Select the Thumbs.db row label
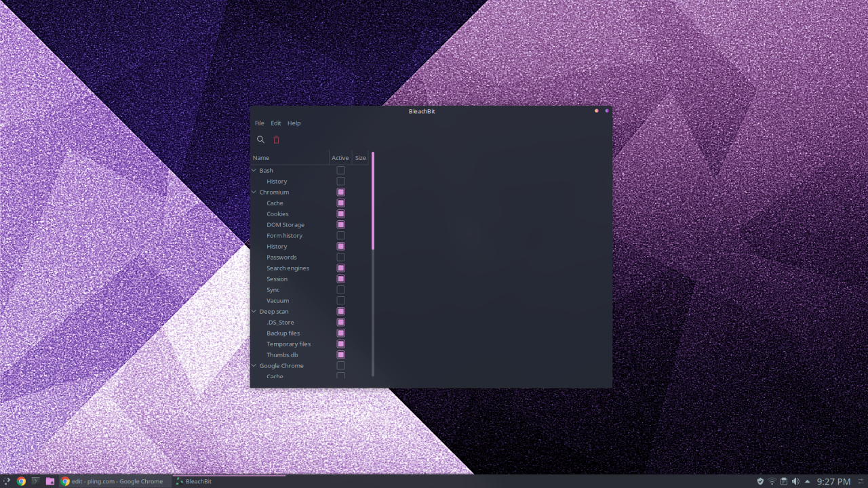This screenshot has height=488, width=868. (282, 354)
